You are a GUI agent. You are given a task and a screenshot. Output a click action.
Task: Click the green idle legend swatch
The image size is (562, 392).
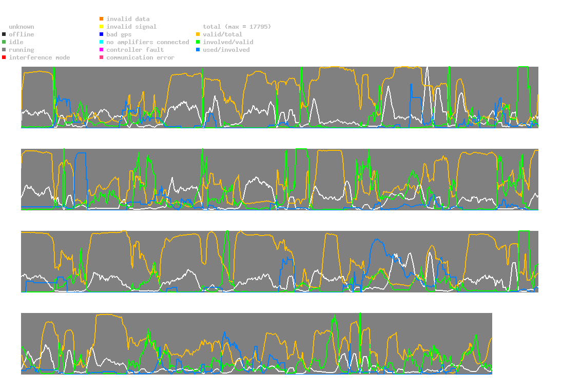pyautogui.click(x=4, y=42)
